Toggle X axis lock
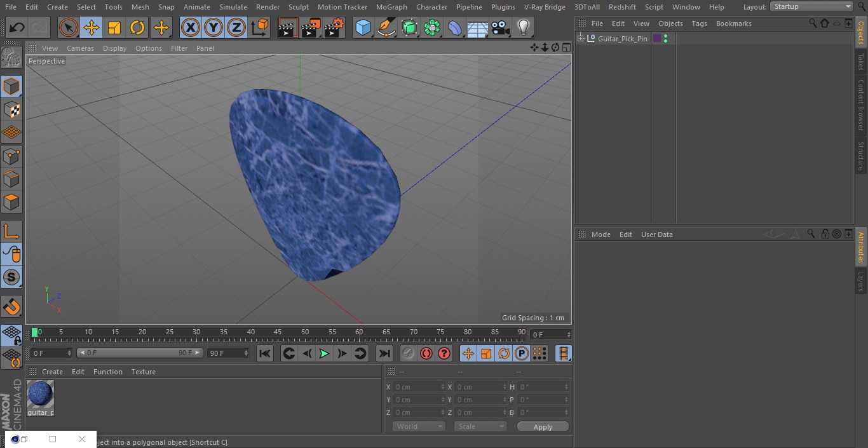868x448 pixels. [190, 28]
